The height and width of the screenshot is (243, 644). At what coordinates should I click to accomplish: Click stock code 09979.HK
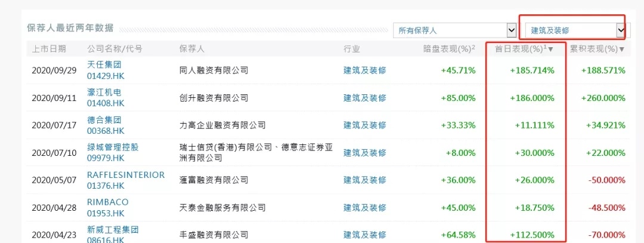[106, 158]
